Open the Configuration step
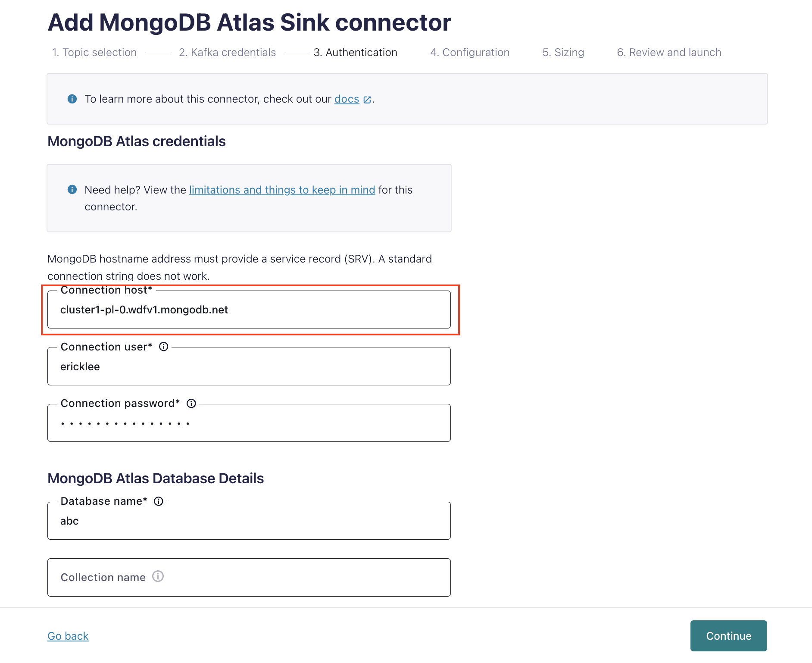812x663 pixels. click(x=470, y=52)
